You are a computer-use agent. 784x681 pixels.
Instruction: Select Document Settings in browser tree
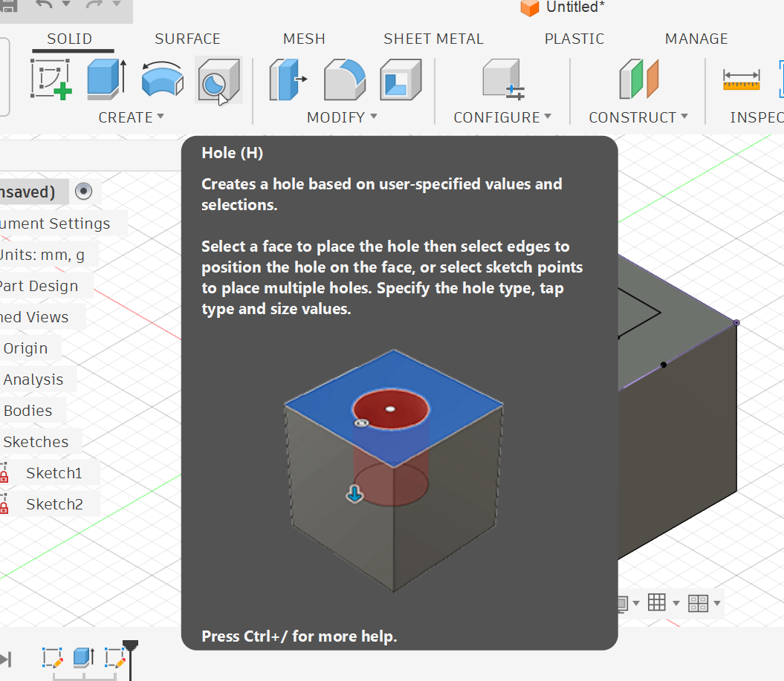coord(55,224)
